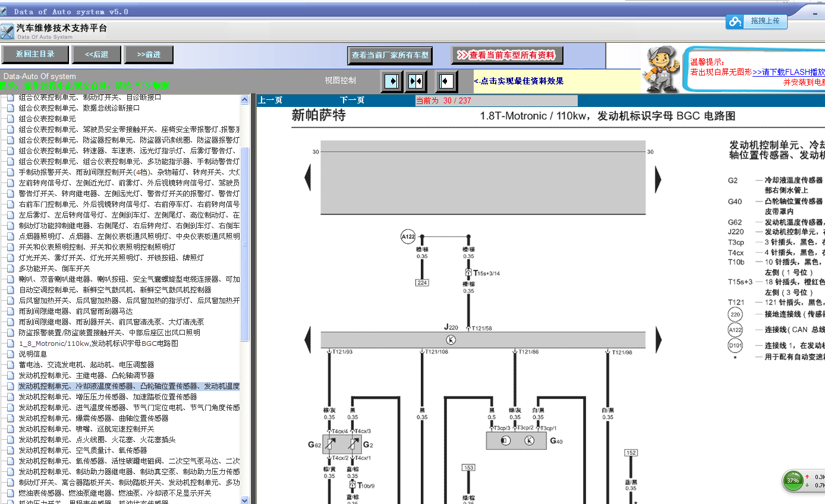Image resolution: width=825 pixels, height=504 pixels.
Task: Select 组合仪表控制单元、防盗器控制单元 item
Action: (129, 140)
